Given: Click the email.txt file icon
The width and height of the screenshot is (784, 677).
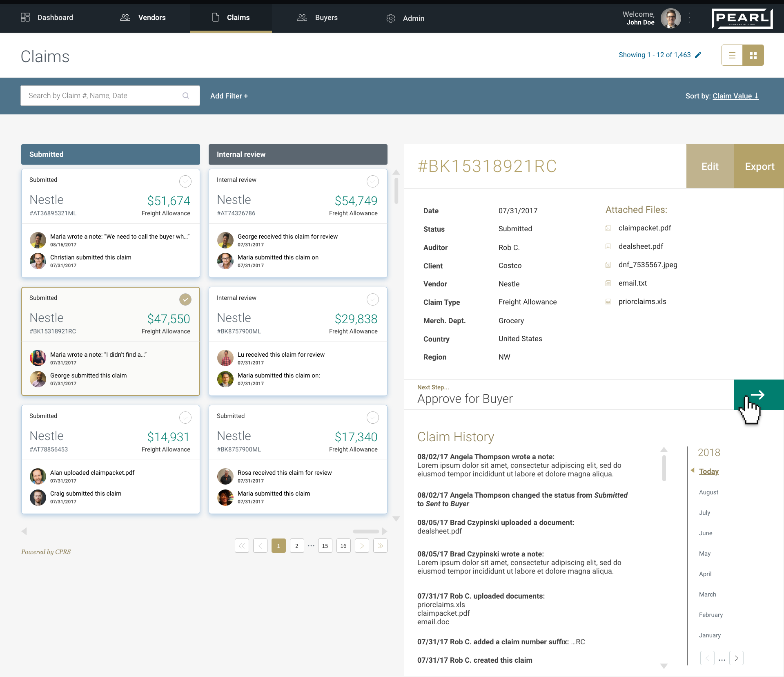Looking at the screenshot, I should click(608, 283).
